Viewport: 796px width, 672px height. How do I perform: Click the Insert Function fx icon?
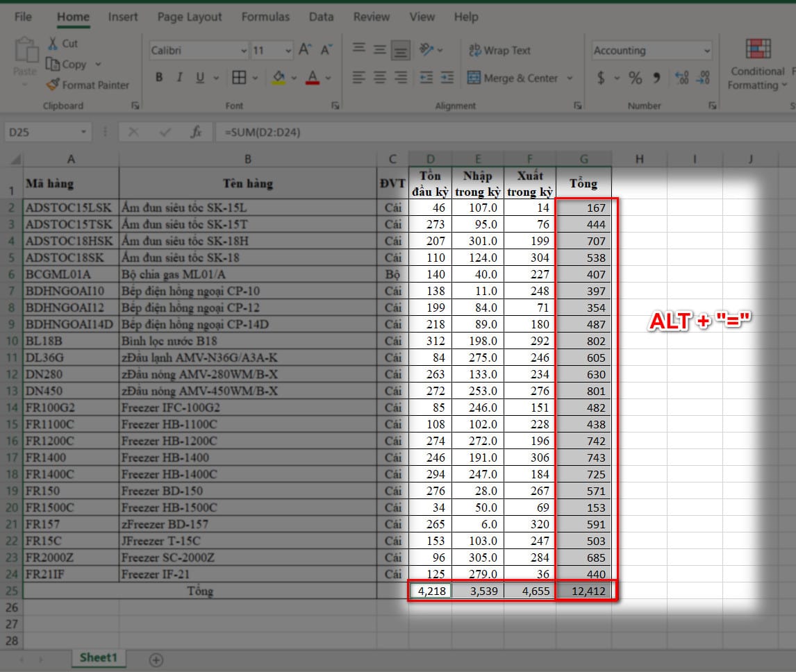[x=196, y=132]
